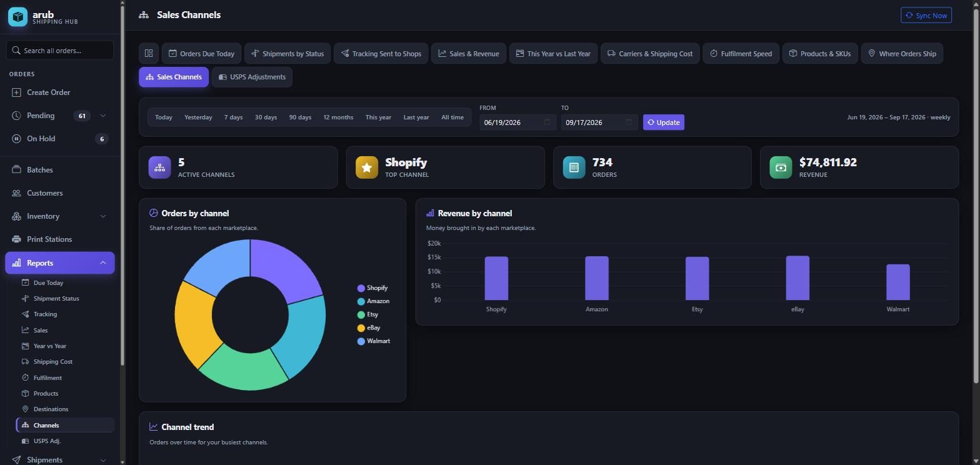
Task: Click the Print Stations printer icon
Action: pos(16,239)
